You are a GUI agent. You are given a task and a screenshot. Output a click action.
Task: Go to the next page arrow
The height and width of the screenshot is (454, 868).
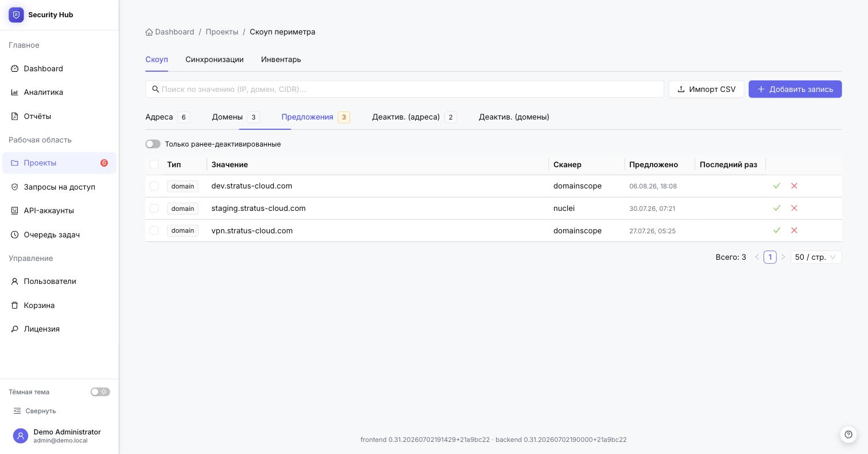point(783,257)
